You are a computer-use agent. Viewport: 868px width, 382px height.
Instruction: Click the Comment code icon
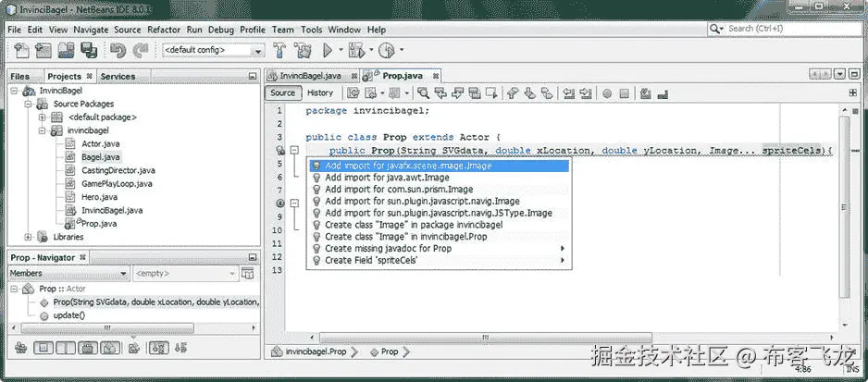tap(646, 93)
